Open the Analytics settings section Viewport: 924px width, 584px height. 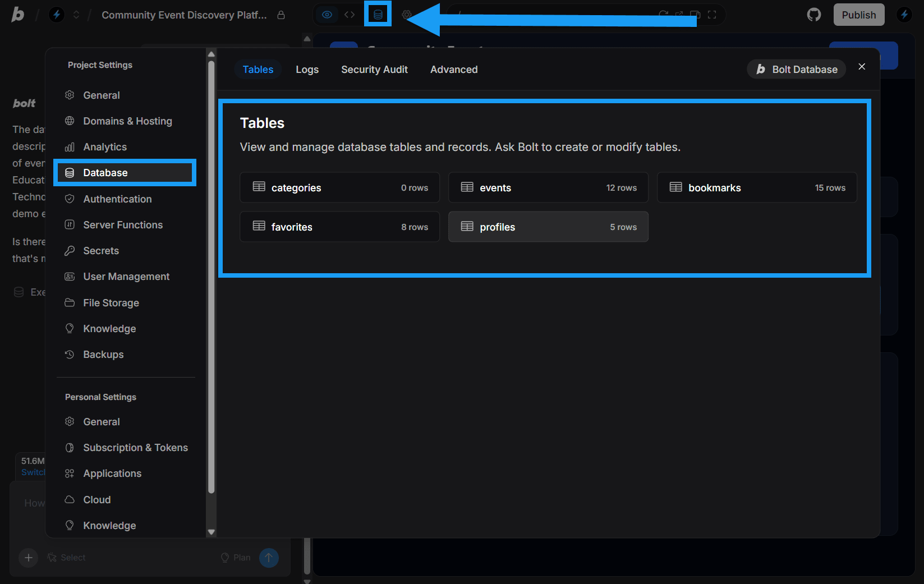104,146
